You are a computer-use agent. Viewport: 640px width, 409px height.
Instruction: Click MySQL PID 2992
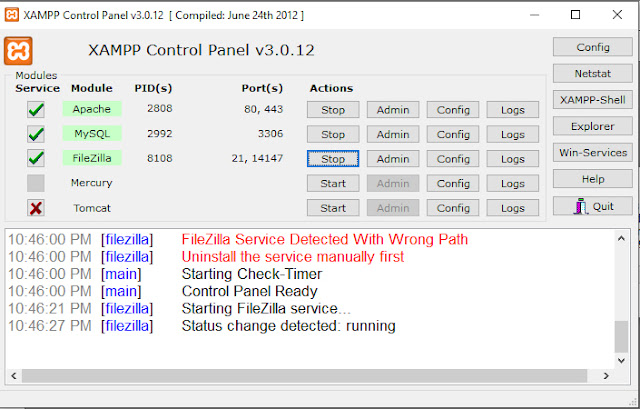[160, 133]
